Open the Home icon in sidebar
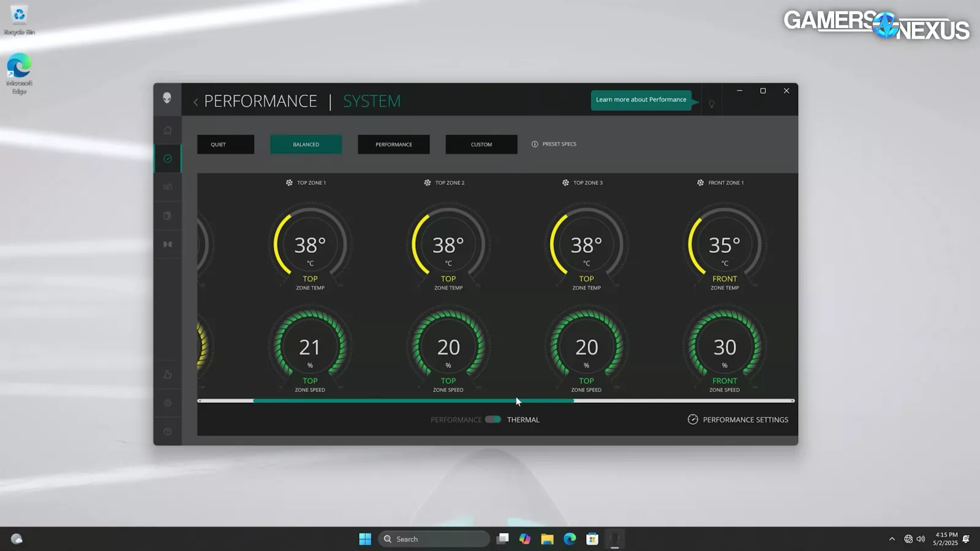 coord(167,130)
